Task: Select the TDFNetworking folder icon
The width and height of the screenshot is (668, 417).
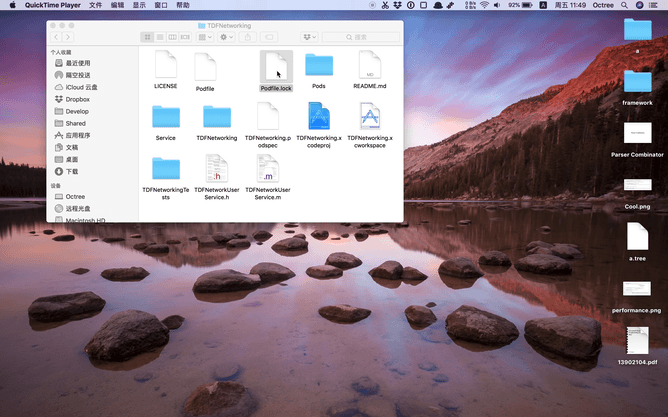Action: tap(217, 117)
